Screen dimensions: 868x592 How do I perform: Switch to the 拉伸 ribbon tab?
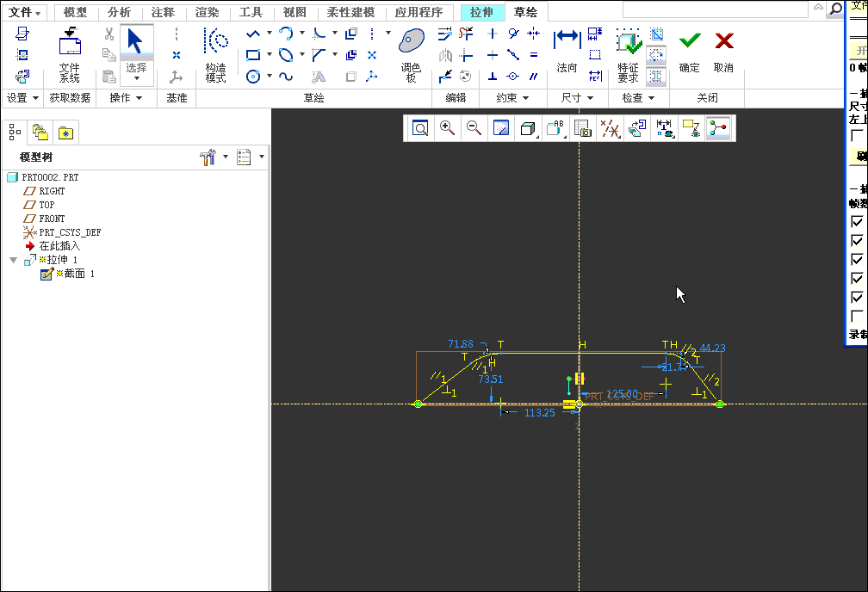(481, 12)
